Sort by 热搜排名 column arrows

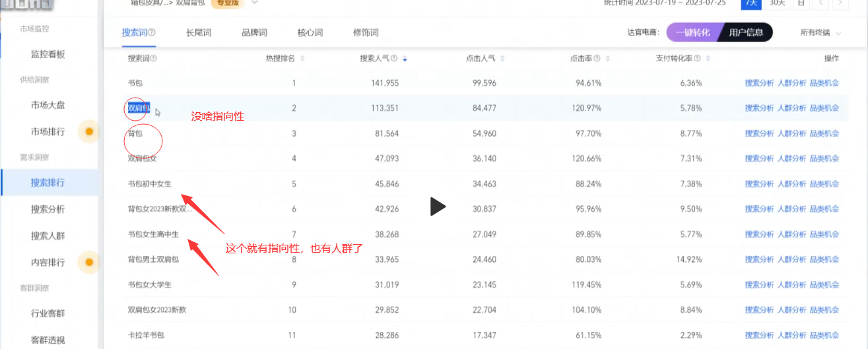(302, 59)
